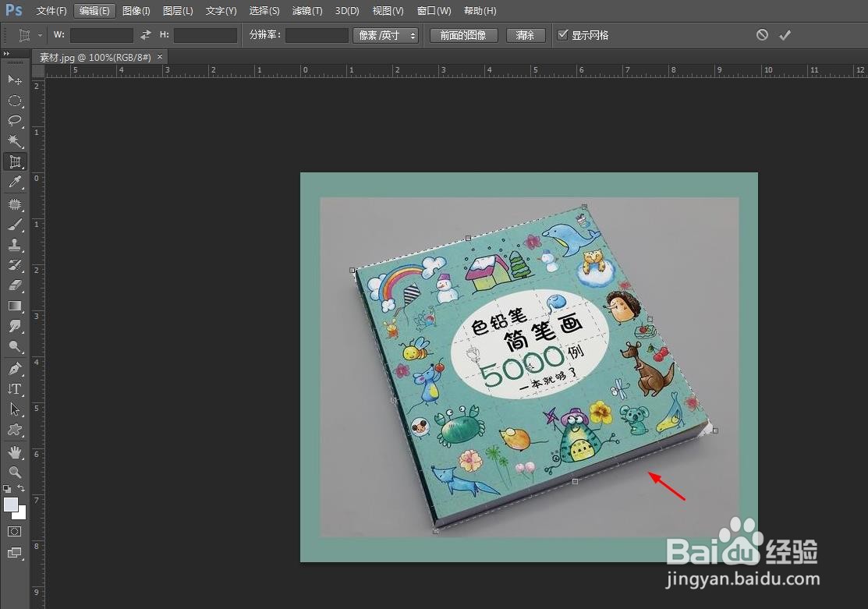
Task: Select the Elliptical Marquee tool
Action: (x=15, y=101)
